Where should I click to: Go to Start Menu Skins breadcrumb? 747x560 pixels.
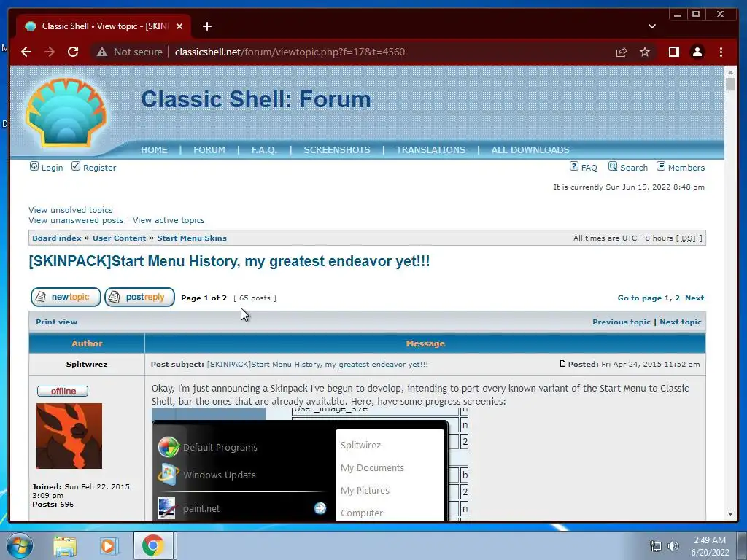pos(192,238)
